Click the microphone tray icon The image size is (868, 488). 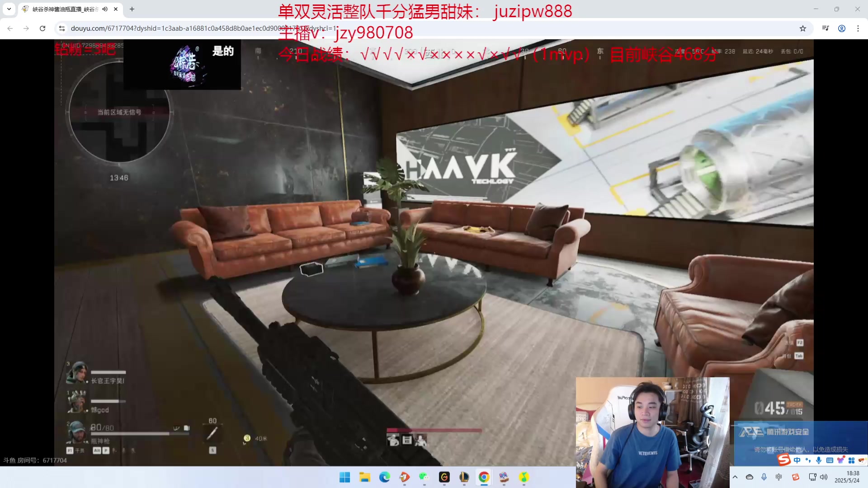[764, 477]
